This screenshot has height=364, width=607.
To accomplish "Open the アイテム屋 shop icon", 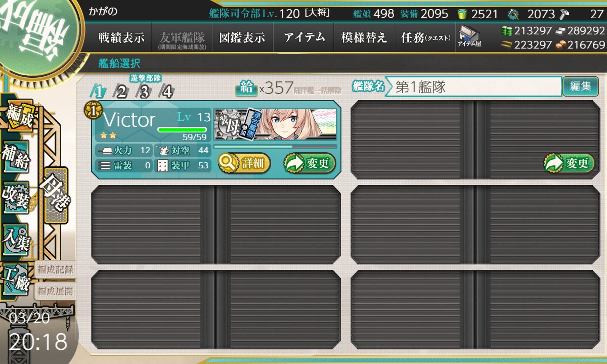I will tap(469, 36).
